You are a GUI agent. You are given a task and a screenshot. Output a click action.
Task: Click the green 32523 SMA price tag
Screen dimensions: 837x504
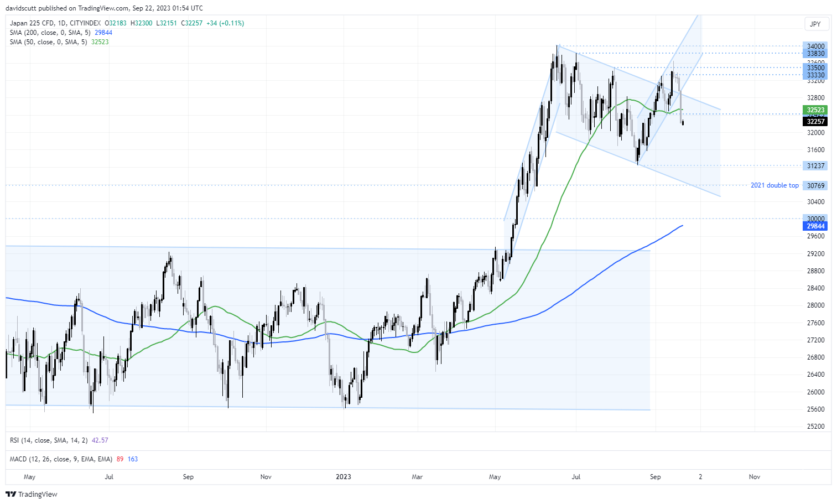tap(815, 110)
